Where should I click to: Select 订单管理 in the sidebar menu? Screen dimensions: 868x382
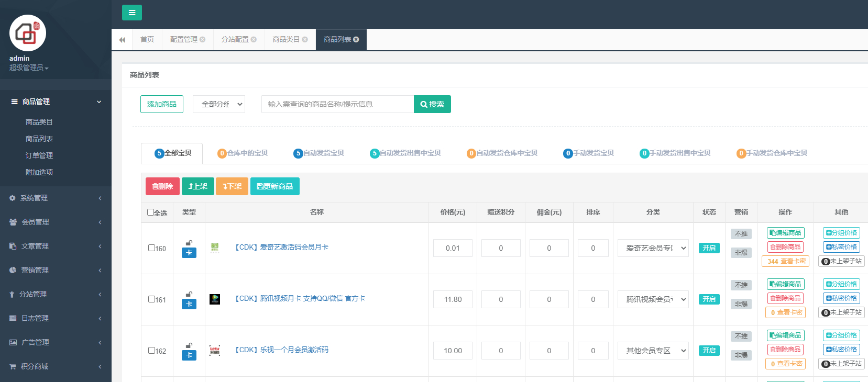tap(39, 155)
